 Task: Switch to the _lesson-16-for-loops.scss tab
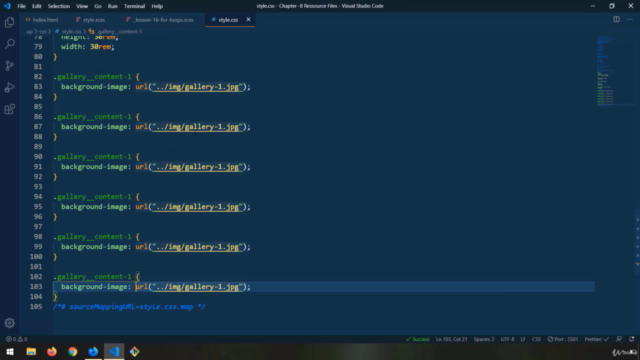[x=160, y=20]
